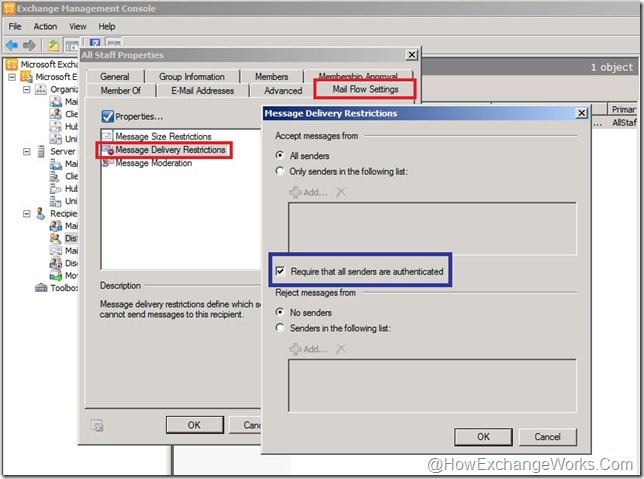The height and width of the screenshot is (479, 644).
Task: Click Unified Messaging icon under Organization Configuration
Action: 55,138
